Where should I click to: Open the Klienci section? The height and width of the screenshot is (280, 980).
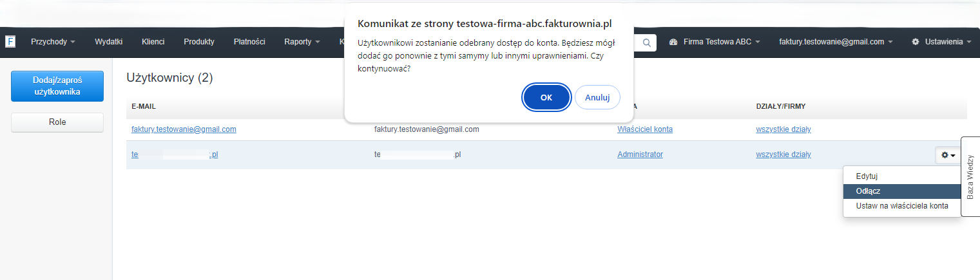tap(153, 42)
